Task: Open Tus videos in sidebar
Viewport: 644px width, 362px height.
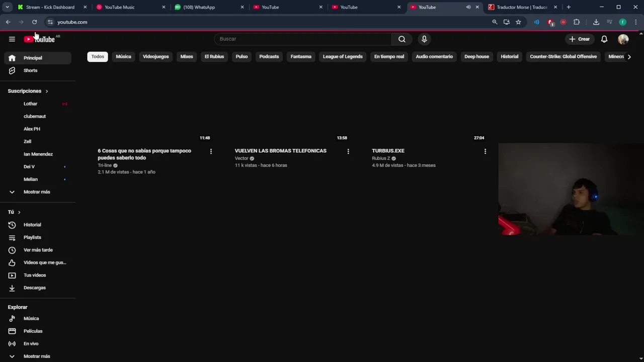Action: [x=38, y=275]
